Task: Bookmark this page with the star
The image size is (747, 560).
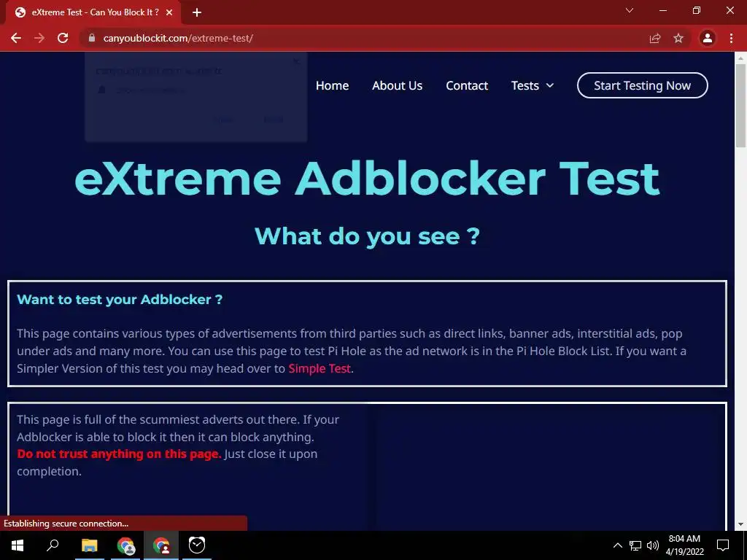Action: click(x=678, y=38)
